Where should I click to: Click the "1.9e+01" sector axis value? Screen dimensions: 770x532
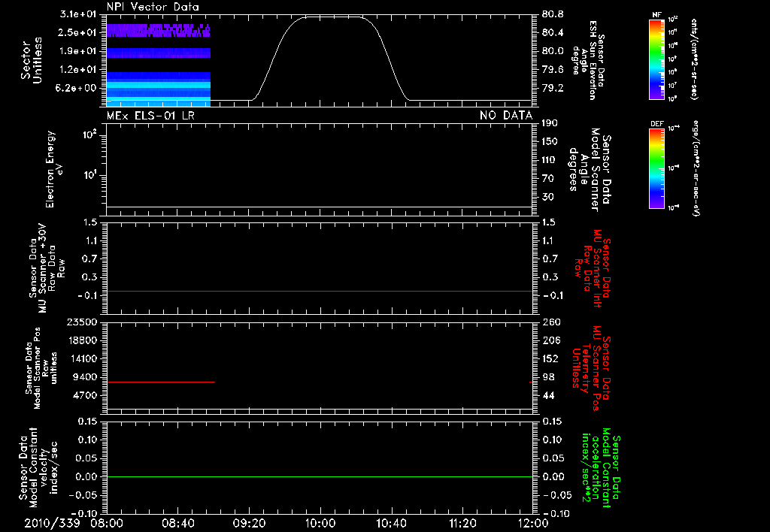click(x=77, y=51)
